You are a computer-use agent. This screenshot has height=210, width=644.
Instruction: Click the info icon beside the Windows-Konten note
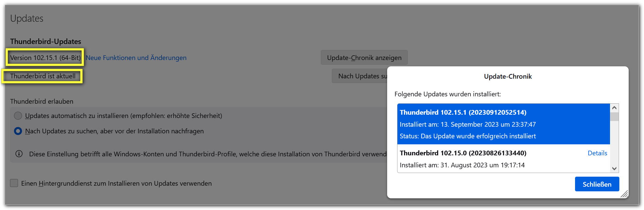click(x=19, y=154)
